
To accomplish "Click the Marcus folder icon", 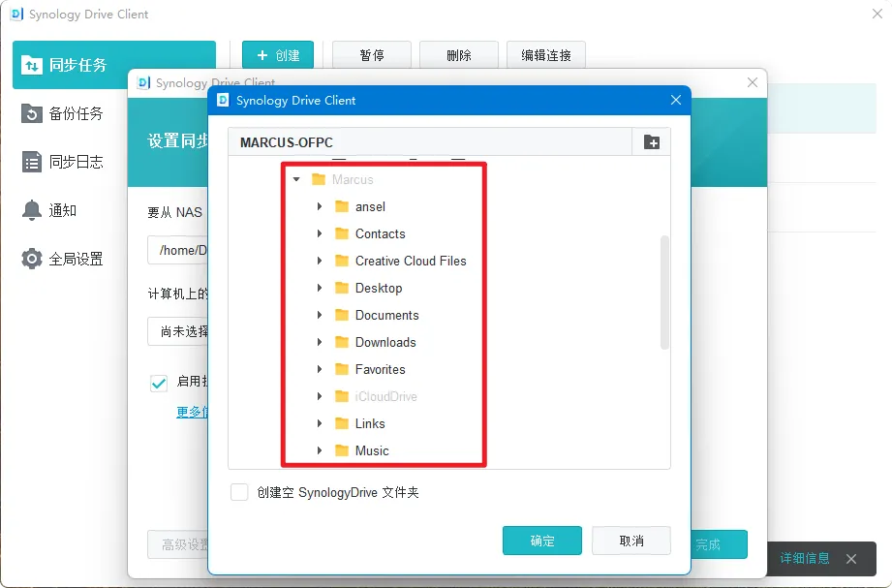I will point(319,179).
